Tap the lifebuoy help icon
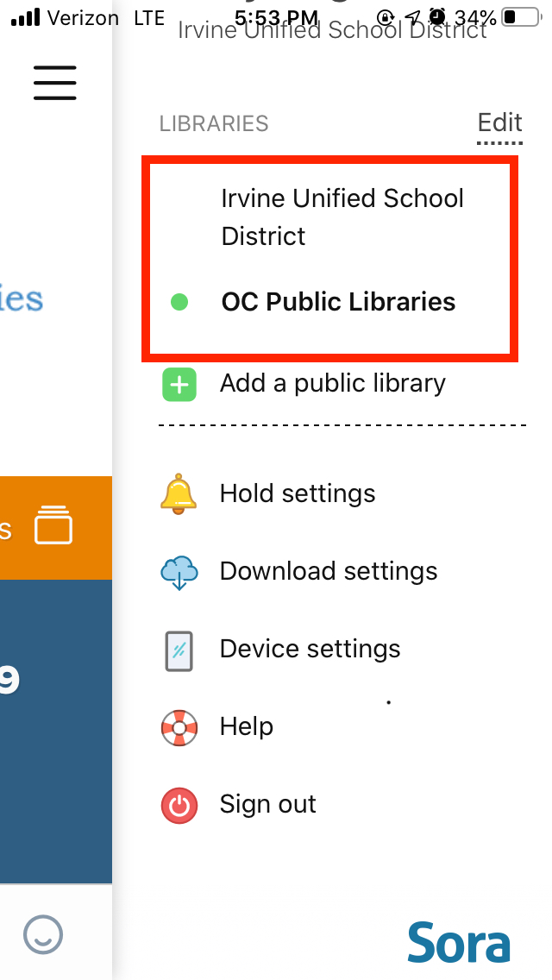 [179, 727]
